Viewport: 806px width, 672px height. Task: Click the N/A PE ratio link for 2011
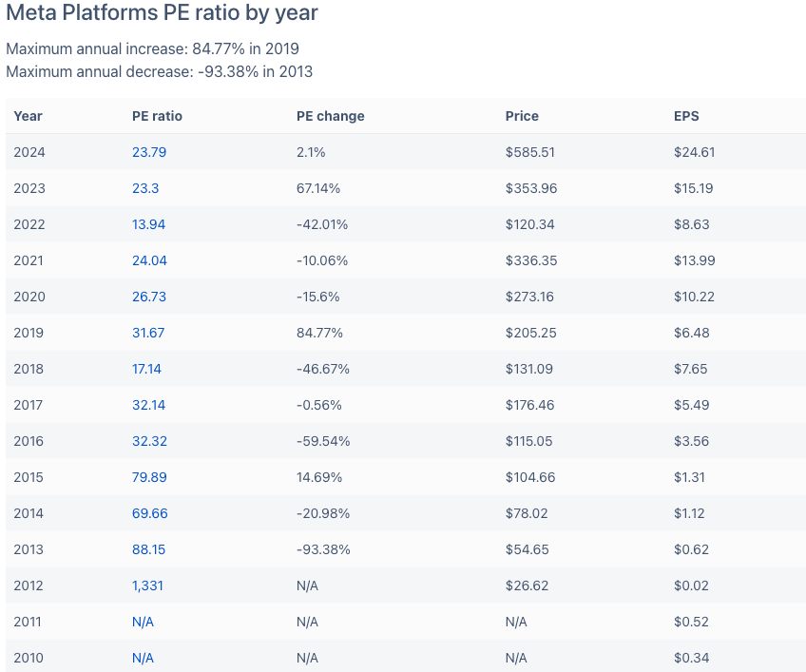click(x=143, y=622)
